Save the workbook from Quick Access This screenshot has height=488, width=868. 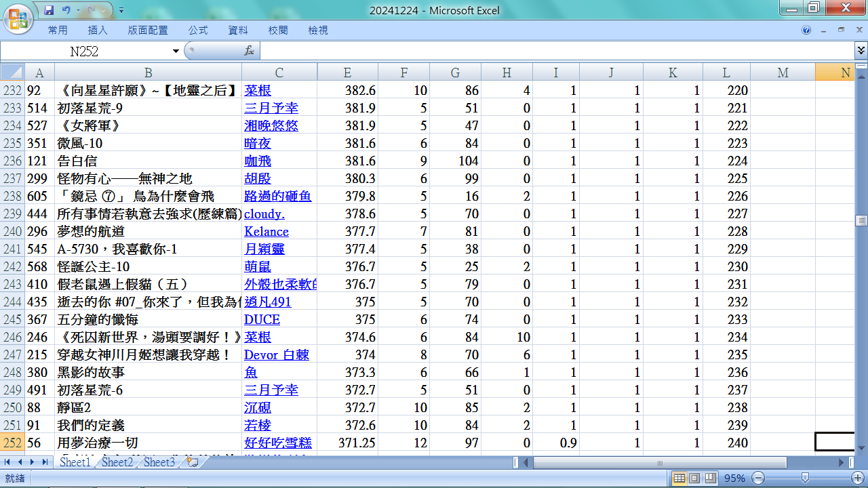(48, 10)
